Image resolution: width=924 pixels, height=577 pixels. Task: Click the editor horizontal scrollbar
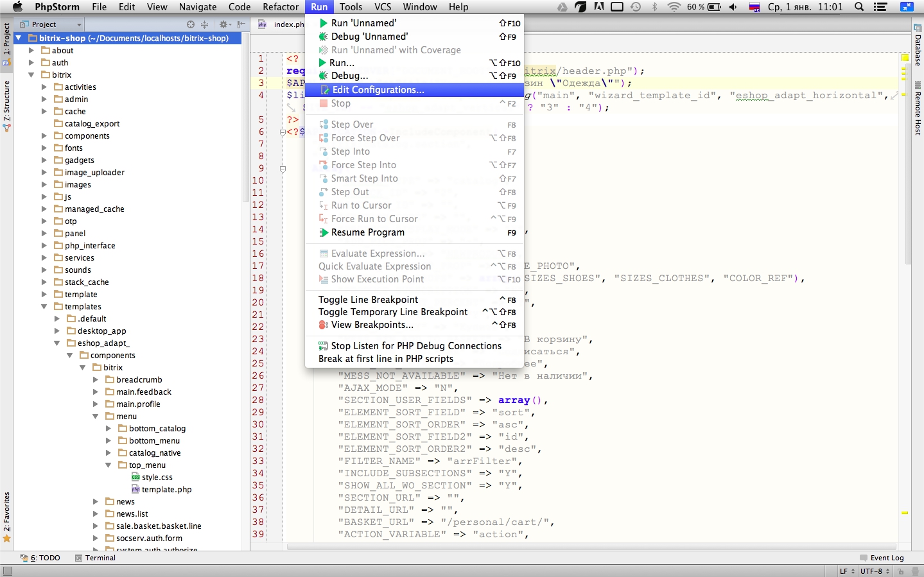591,547
